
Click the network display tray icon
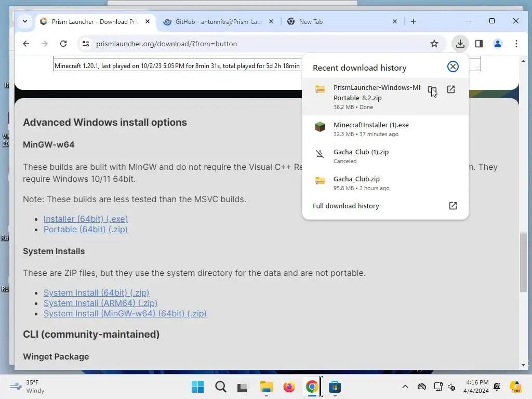(x=438, y=387)
